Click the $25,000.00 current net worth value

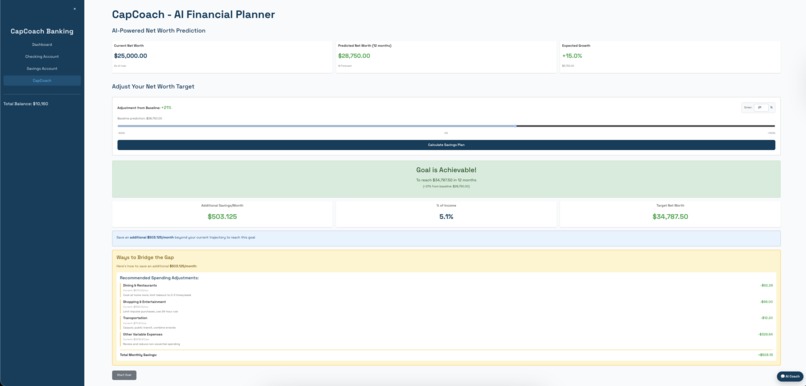pyautogui.click(x=131, y=56)
